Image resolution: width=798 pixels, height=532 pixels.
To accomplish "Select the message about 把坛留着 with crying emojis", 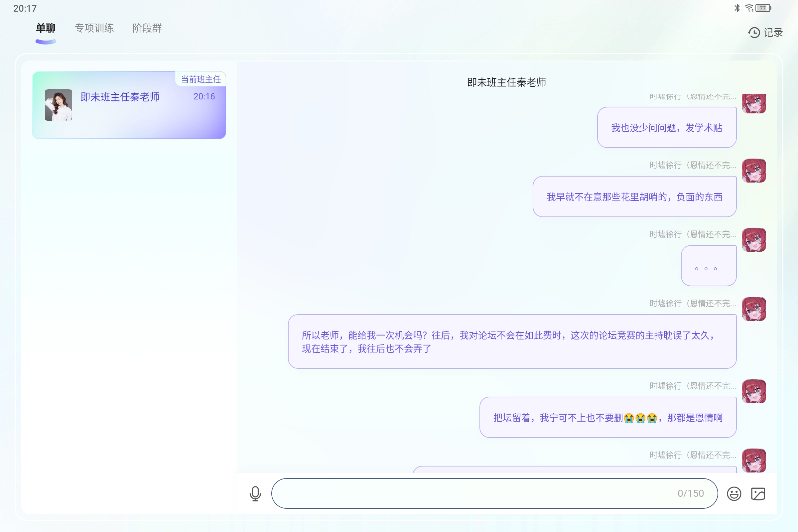I will coord(608,417).
